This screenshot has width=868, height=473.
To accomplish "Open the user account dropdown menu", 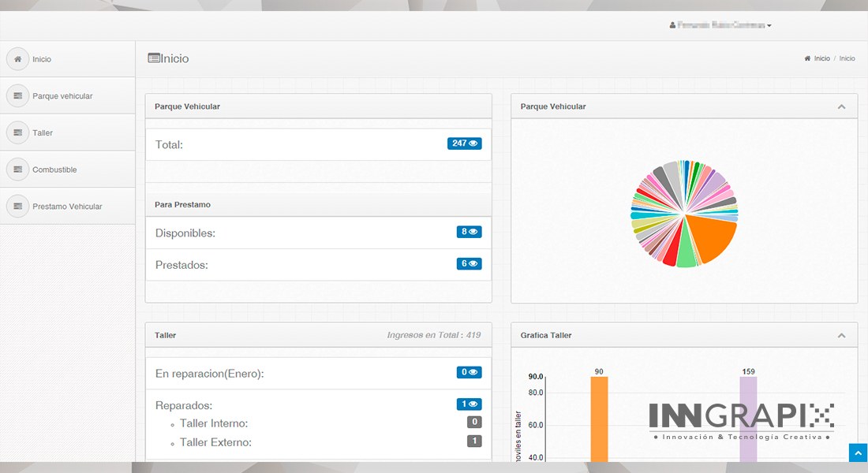I will (x=720, y=25).
